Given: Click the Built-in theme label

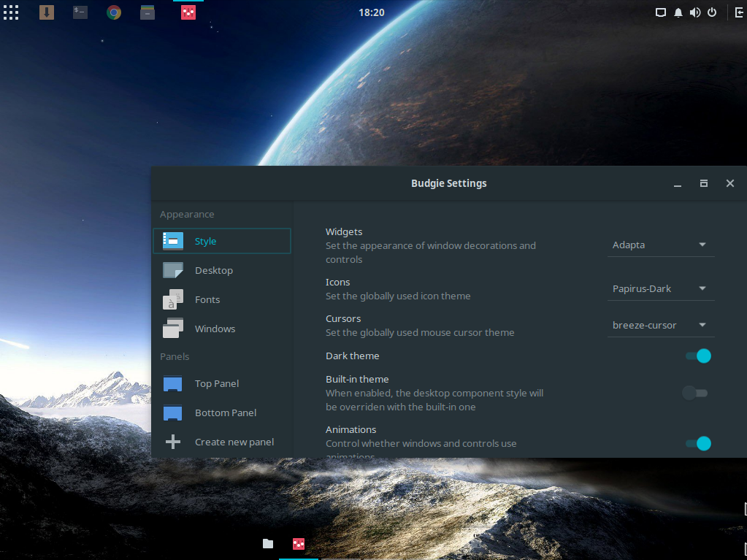Looking at the screenshot, I should 357,379.
